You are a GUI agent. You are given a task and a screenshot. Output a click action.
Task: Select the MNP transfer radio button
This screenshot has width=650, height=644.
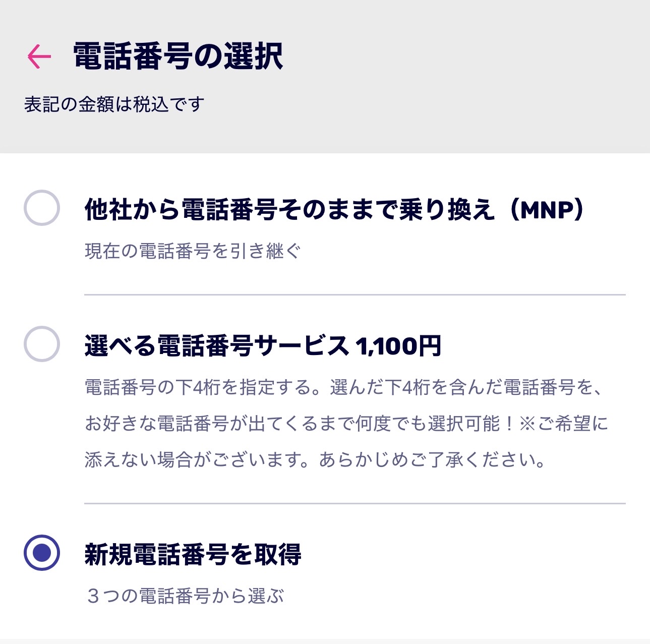(x=42, y=208)
